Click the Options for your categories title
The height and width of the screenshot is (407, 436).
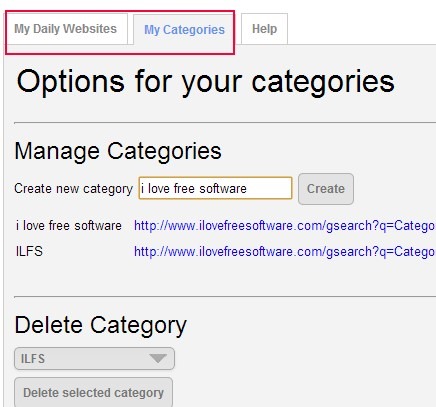tap(206, 82)
